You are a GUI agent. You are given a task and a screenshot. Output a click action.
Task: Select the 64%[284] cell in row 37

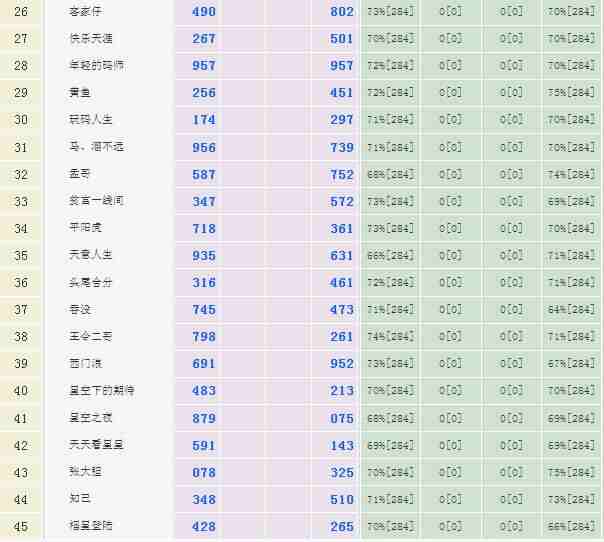click(x=572, y=309)
